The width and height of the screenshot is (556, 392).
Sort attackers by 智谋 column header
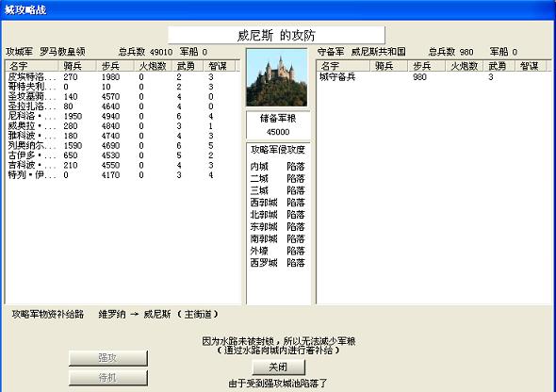[x=220, y=66]
